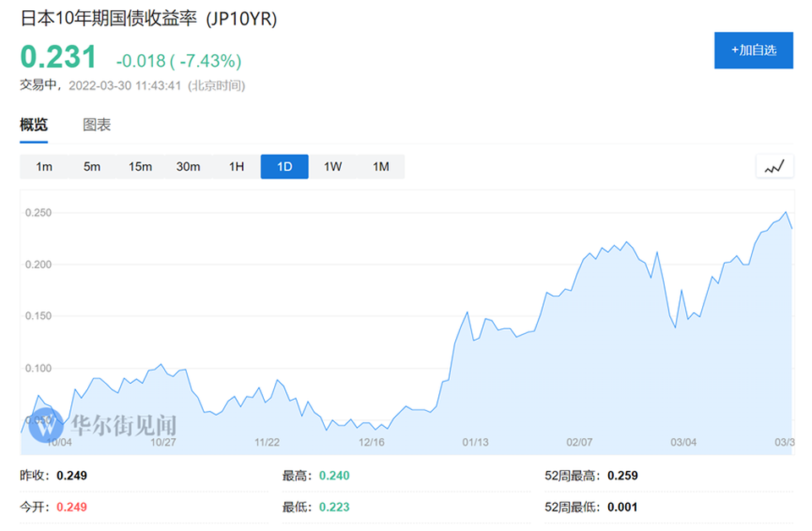Click the line chart type icon
This screenshot has height=531, width=812.
pyautogui.click(x=775, y=167)
